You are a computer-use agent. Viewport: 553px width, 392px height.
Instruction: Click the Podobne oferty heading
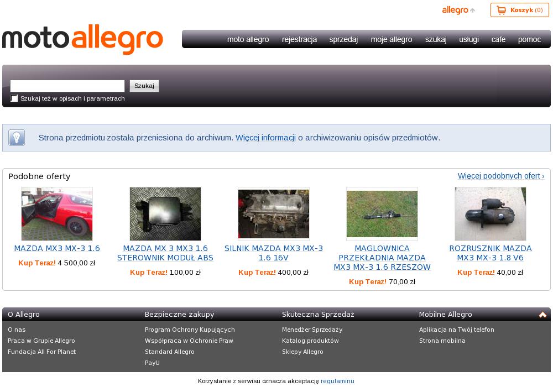tap(39, 176)
